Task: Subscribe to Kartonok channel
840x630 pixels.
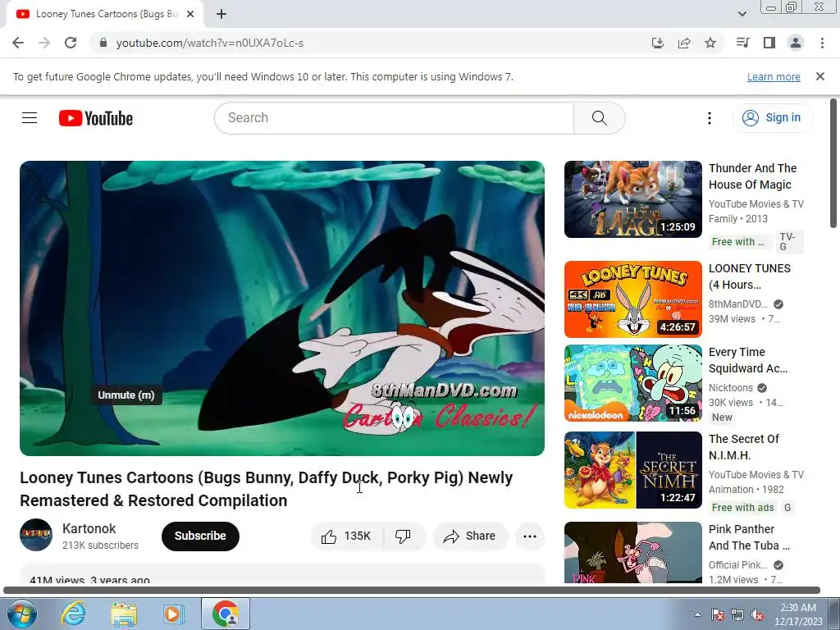Action: [200, 536]
